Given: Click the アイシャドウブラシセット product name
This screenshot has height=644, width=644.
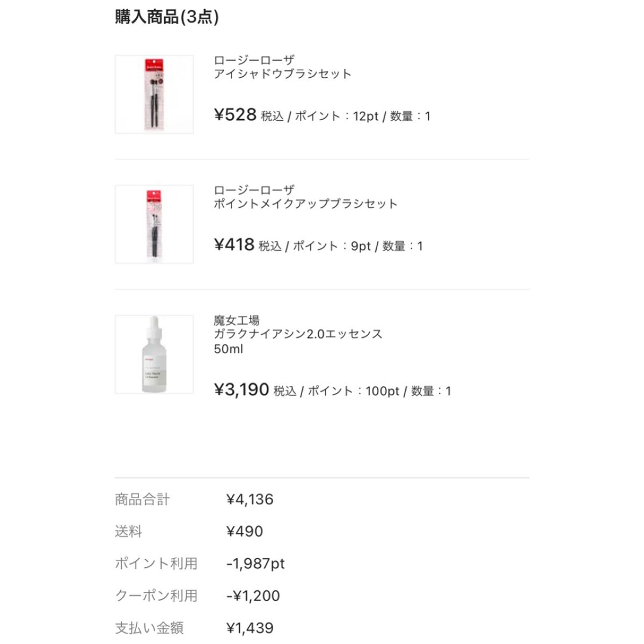Looking at the screenshot, I should click(282, 74).
